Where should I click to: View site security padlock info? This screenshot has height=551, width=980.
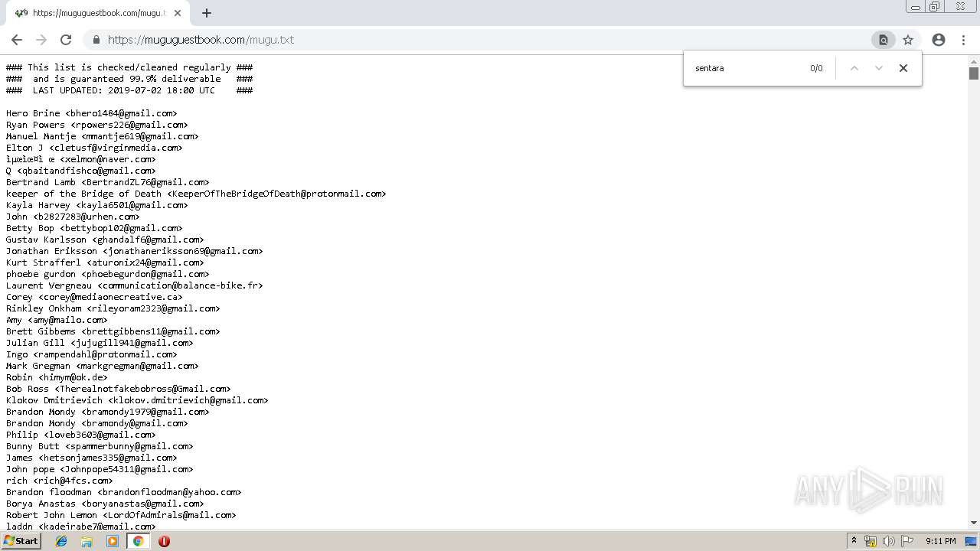tap(96, 40)
